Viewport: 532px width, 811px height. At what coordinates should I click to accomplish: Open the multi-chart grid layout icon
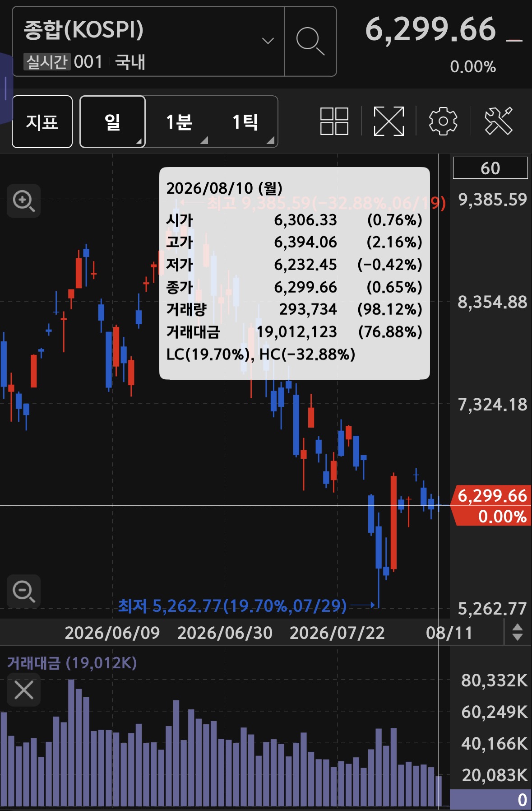334,121
